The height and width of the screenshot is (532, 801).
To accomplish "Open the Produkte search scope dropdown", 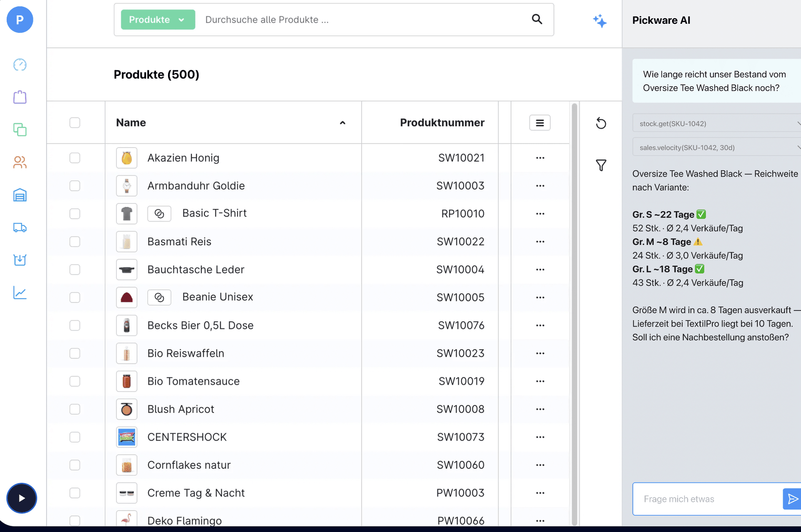I will (x=158, y=20).
